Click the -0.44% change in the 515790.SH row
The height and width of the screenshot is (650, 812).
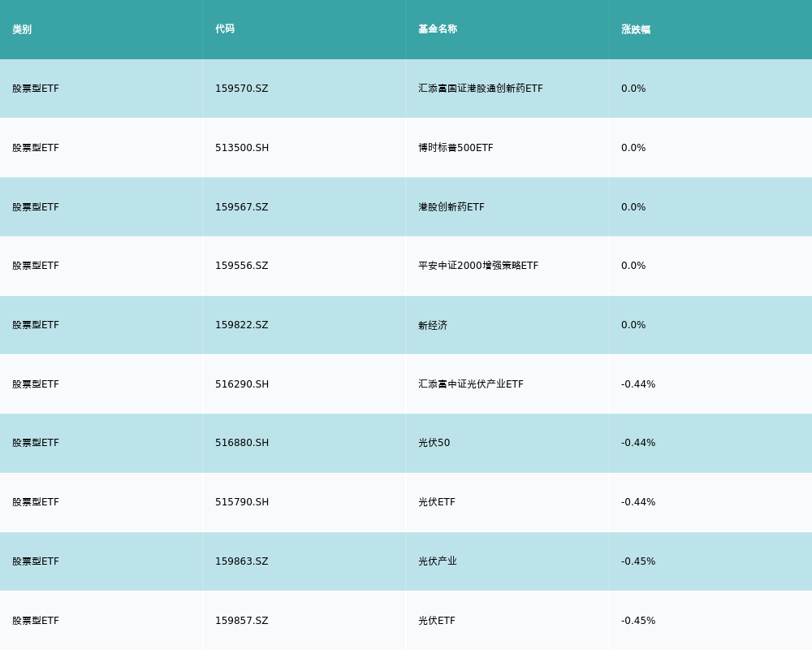(638, 502)
